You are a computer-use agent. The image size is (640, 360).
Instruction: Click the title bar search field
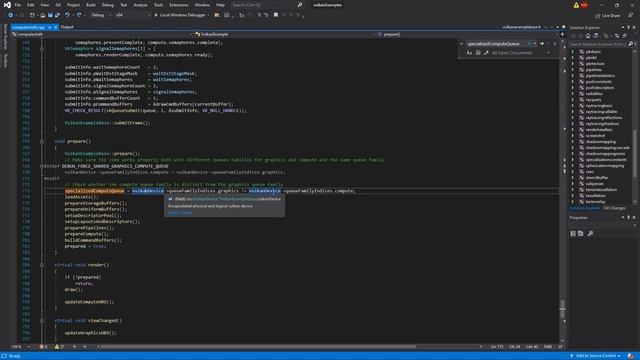click(x=267, y=5)
